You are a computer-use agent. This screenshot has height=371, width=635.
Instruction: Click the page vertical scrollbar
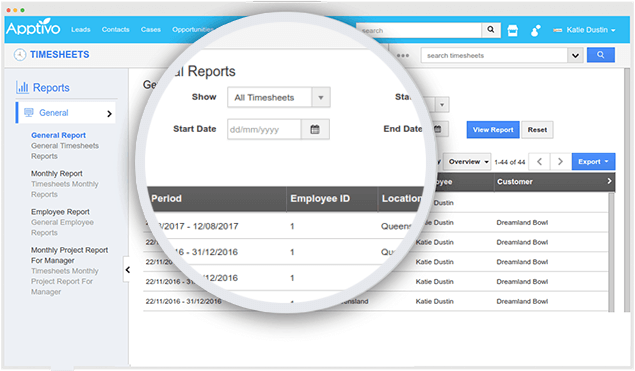627,190
